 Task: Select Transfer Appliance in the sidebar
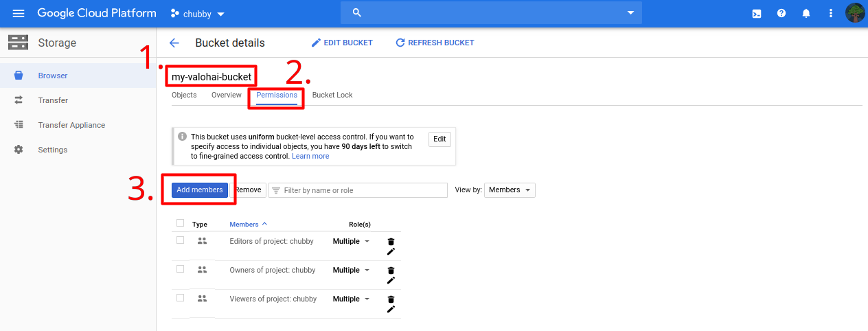(78, 125)
